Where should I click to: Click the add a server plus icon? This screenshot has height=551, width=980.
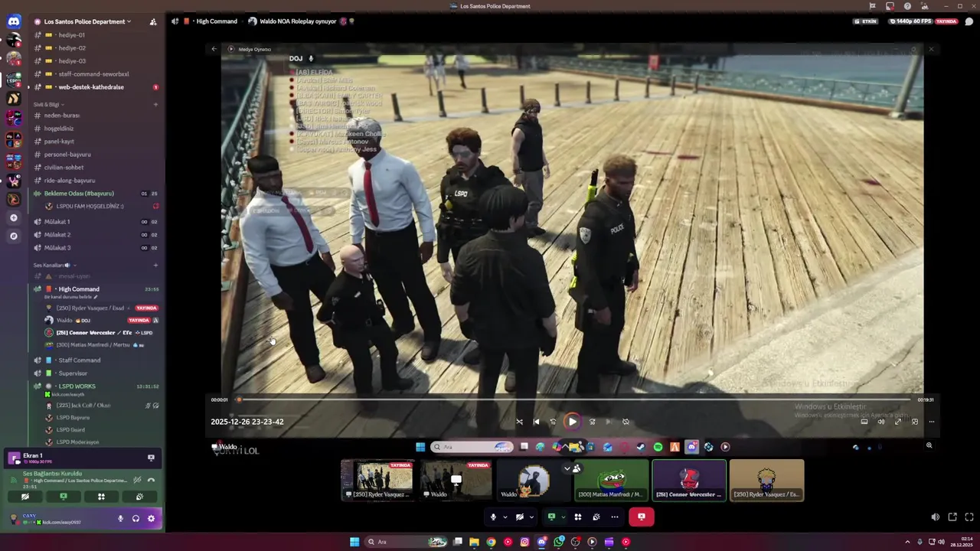tap(14, 218)
